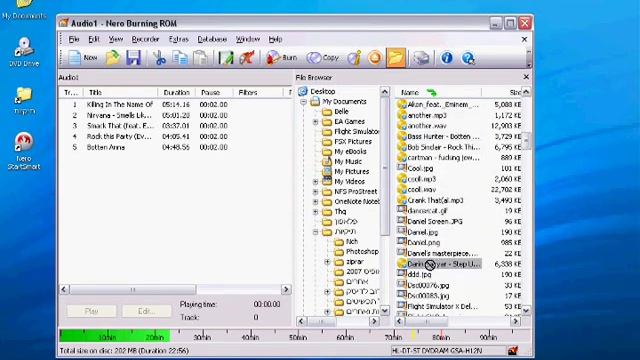Click the Copy documents toolbar icon
Image resolution: width=640 pixels, height=360 pixels.
180,58
